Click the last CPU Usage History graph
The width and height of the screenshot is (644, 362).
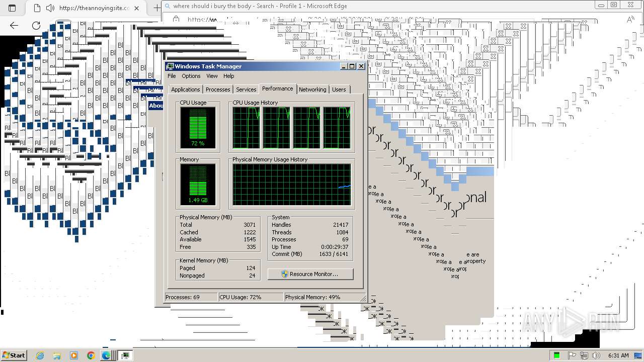pyautogui.click(x=337, y=128)
